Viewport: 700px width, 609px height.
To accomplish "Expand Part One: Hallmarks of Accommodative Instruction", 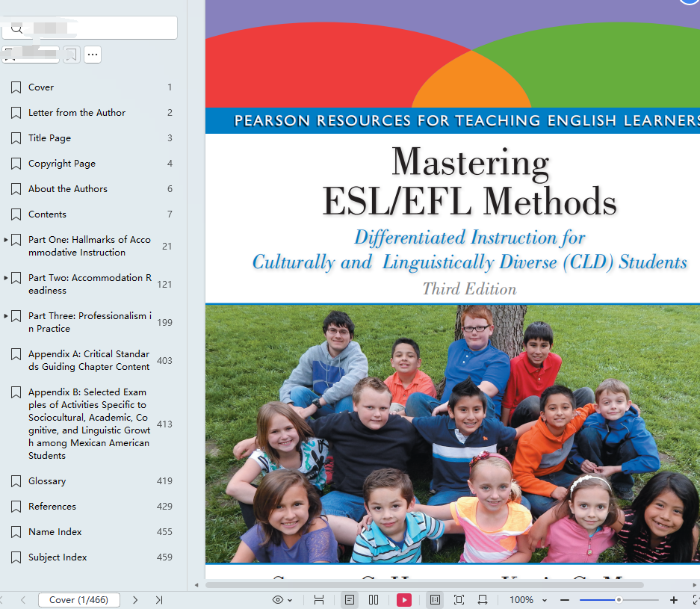I will pos(6,240).
